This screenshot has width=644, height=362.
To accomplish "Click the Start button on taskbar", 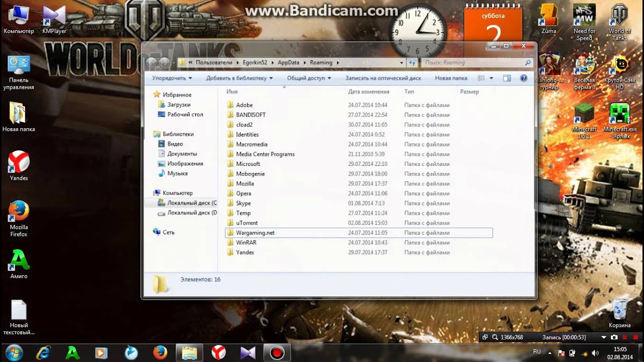I will pos(14,352).
